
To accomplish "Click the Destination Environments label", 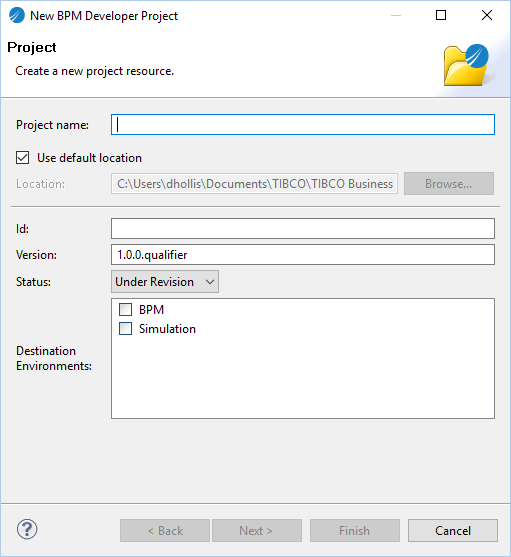I will [54, 358].
